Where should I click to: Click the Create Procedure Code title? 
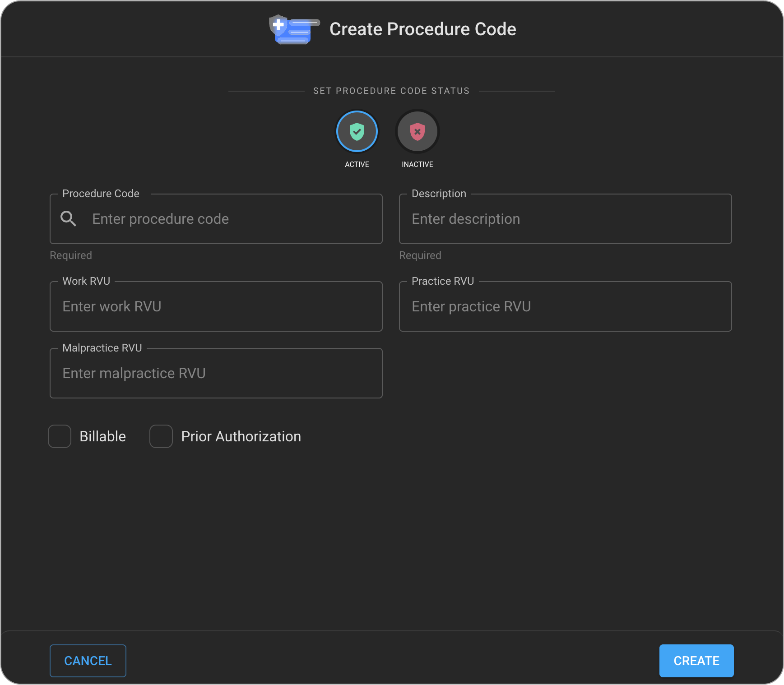422,29
